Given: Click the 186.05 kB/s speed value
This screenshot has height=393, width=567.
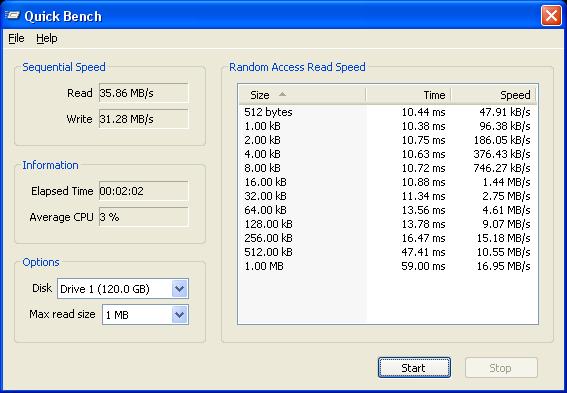Looking at the screenshot, I should pyautogui.click(x=502, y=140).
